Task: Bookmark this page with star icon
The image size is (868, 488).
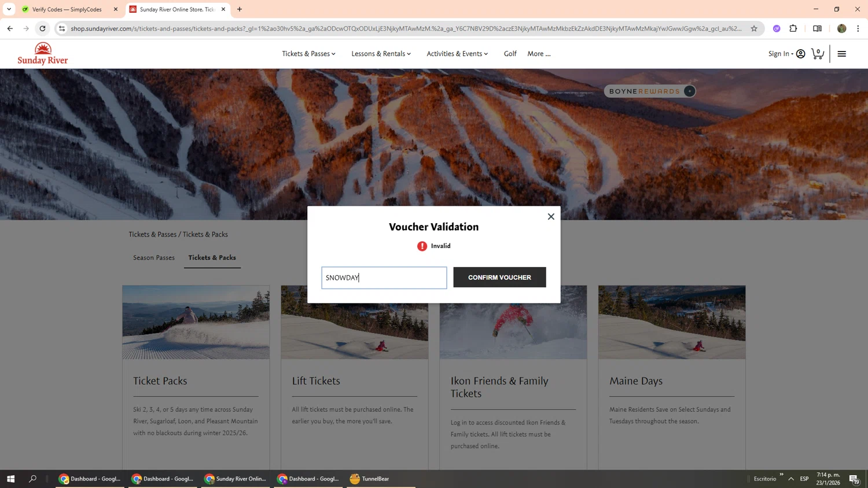Action: click(x=754, y=28)
